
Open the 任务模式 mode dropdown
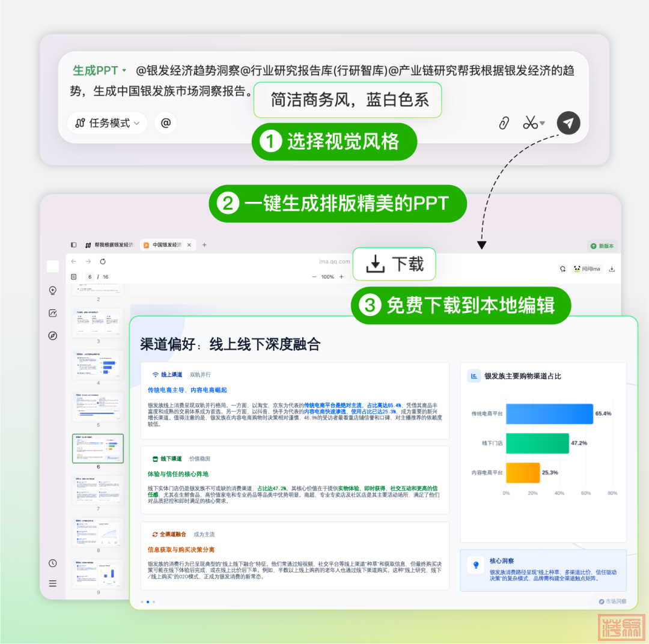pos(107,123)
